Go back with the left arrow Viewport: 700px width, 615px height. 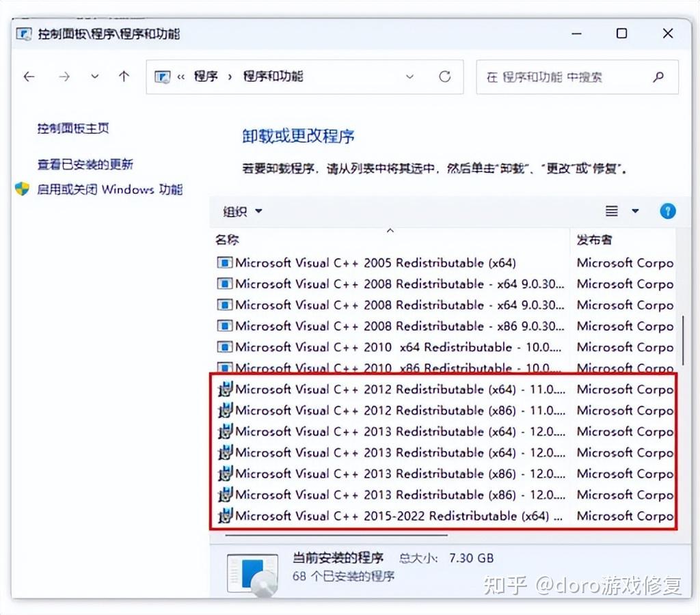29,77
